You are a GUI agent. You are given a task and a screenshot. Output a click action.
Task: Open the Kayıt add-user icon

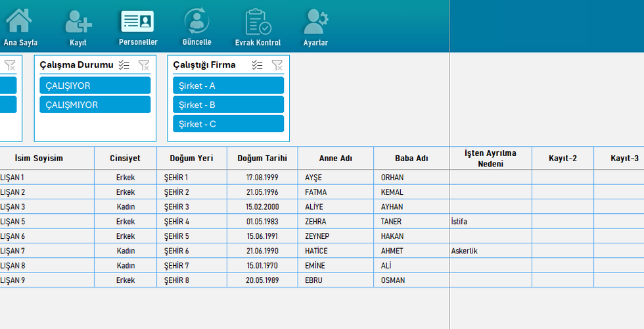tap(78, 21)
